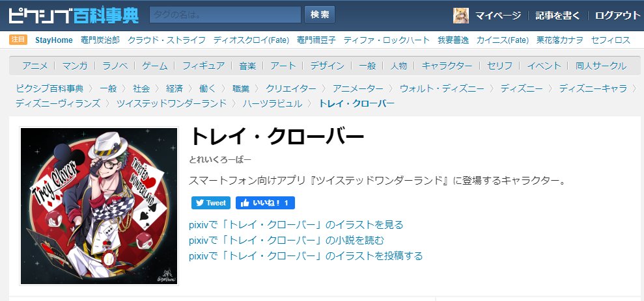Image resolution: width=644 pixels, height=301 pixels.
Task: Open the カイニス(Fate) trending tag
Action: pos(502,40)
